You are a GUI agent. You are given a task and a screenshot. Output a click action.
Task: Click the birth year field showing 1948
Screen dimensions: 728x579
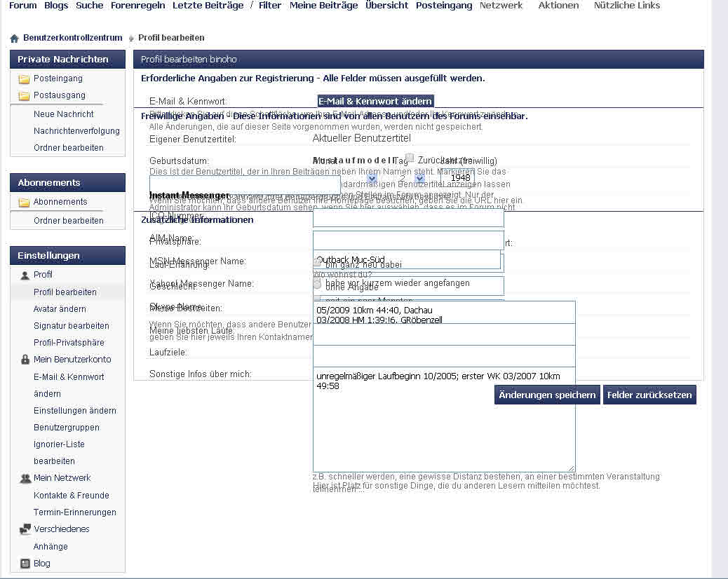tap(460, 178)
